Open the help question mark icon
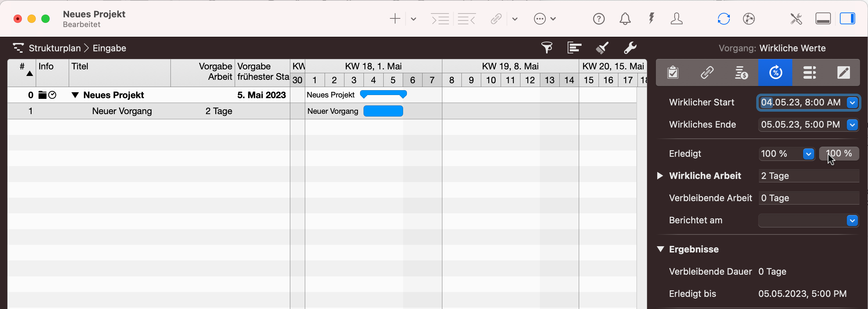Viewport: 868px width, 309px height. pyautogui.click(x=599, y=19)
